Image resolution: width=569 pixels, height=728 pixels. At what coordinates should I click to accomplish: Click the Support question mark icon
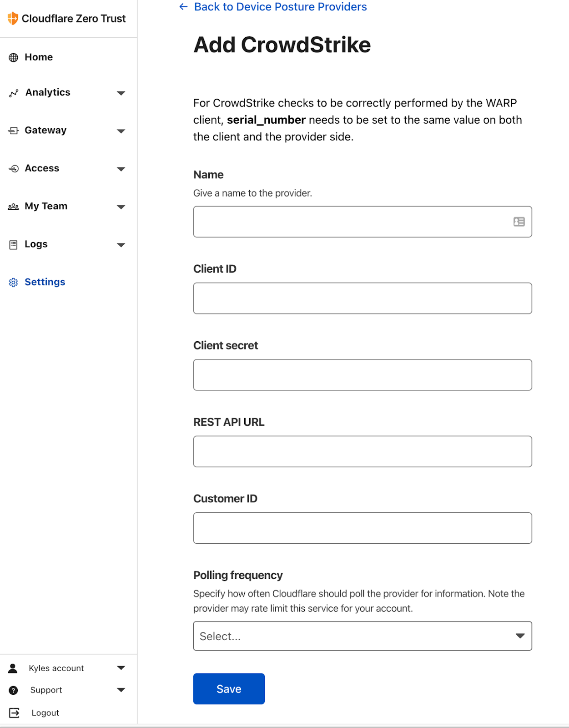click(x=14, y=690)
